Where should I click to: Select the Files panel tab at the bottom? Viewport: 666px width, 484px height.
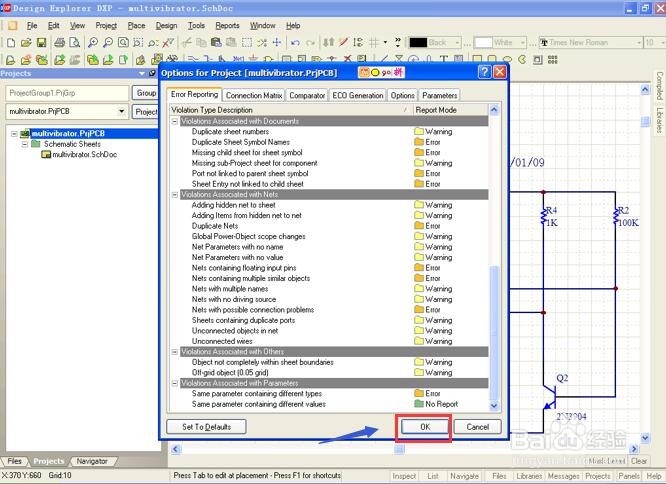[14, 461]
